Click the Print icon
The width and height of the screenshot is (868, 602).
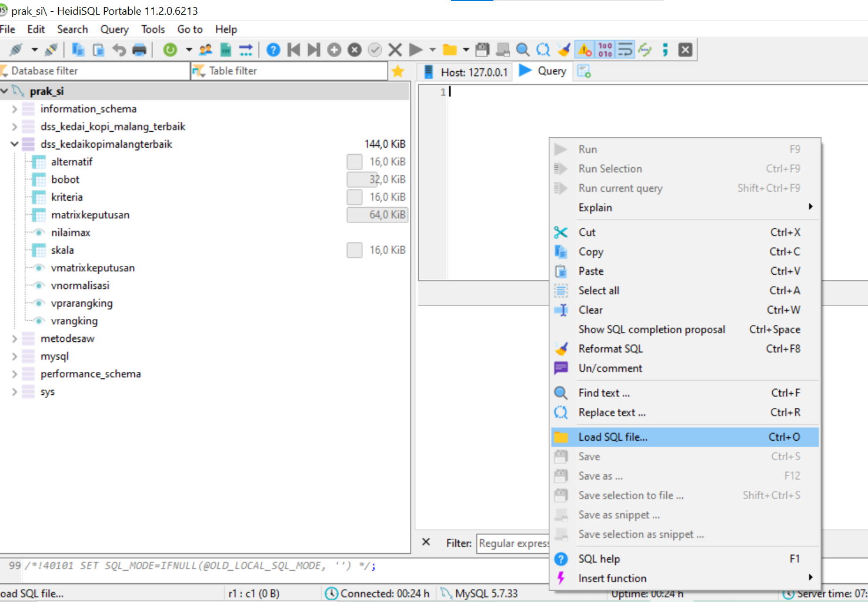click(139, 50)
